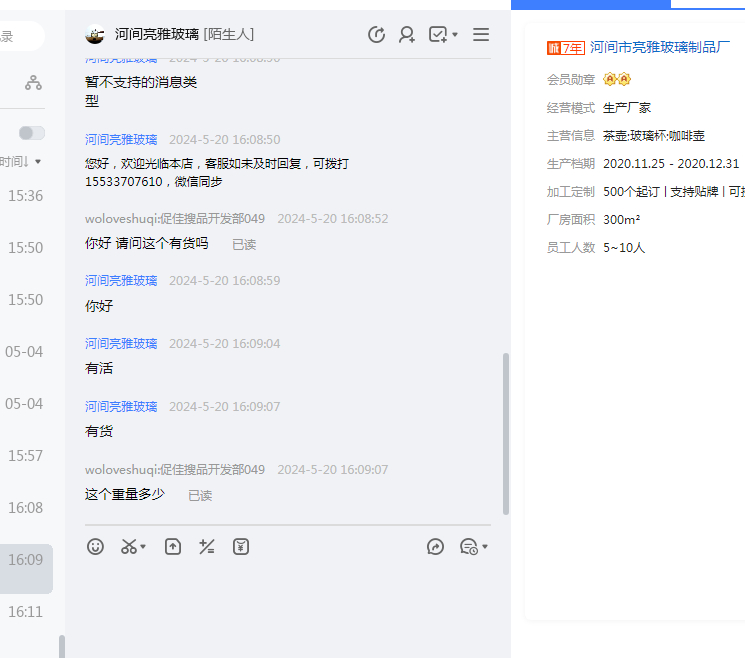This screenshot has width=745, height=658.
Task: Click the forward message bubble icon
Action: (435, 547)
